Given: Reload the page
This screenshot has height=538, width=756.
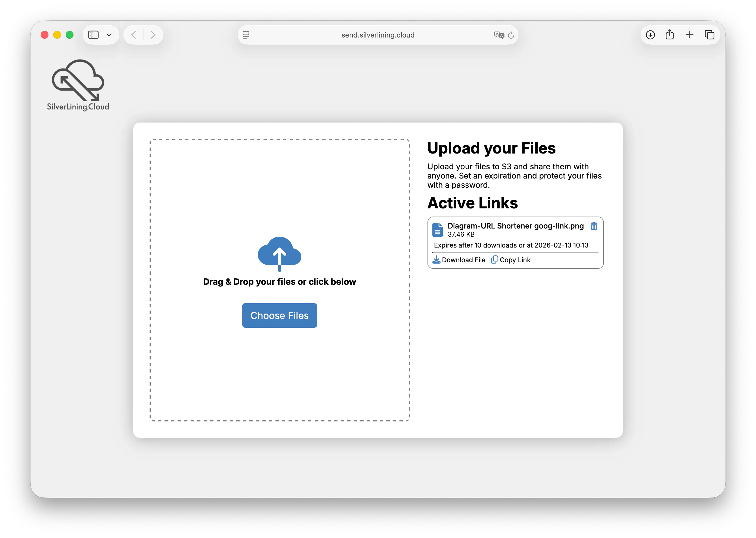Looking at the screenshot, I should (x=511, y=35).
